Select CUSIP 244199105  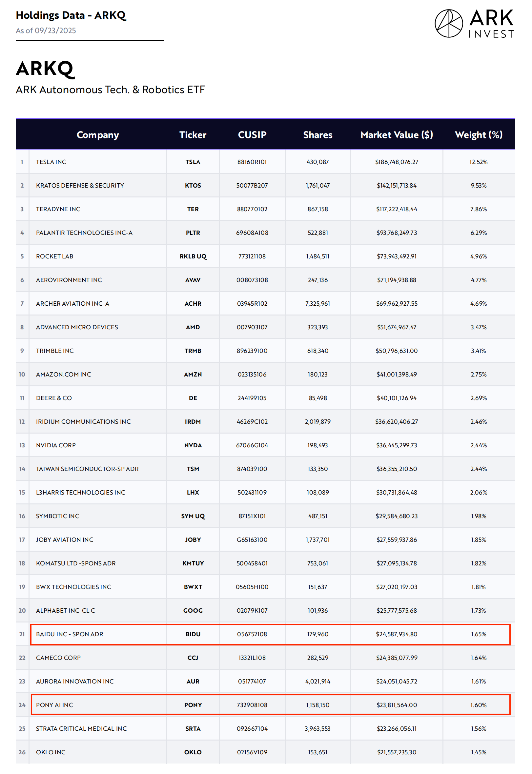(252, 399)
